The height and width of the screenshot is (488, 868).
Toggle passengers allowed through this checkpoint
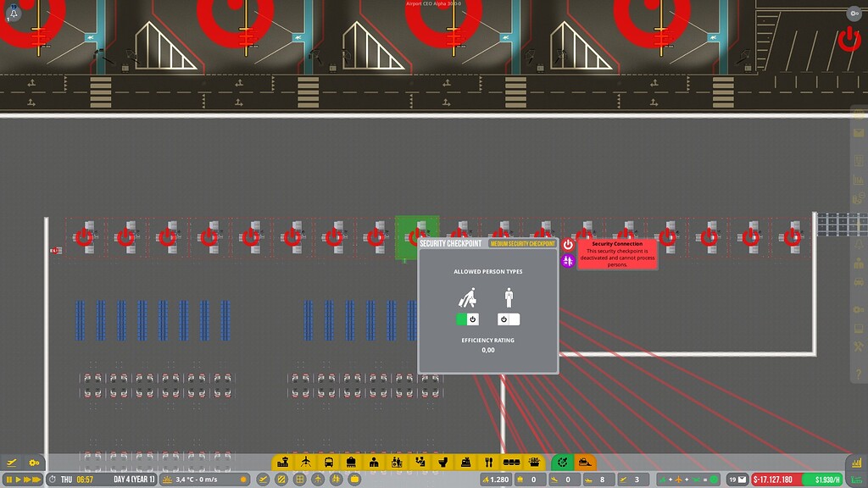click(467, 319)
